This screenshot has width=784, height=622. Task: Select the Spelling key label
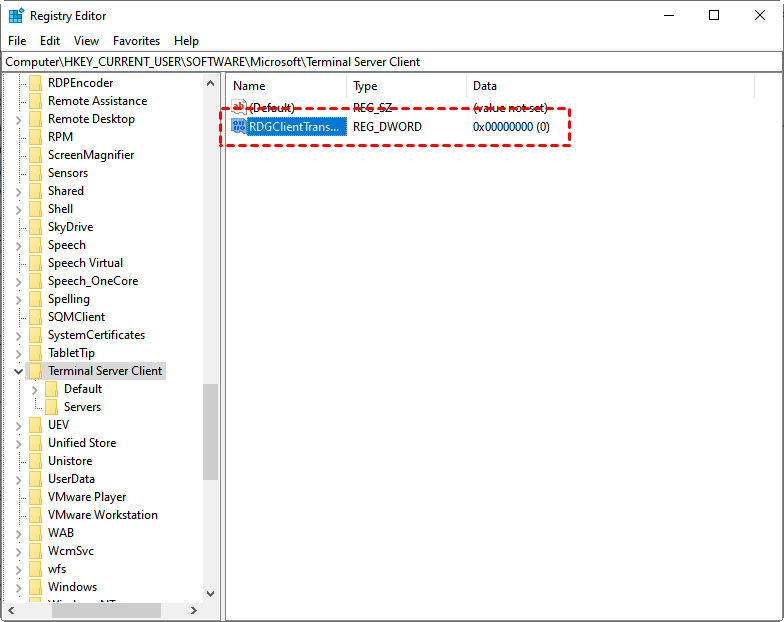pos(69,299)
